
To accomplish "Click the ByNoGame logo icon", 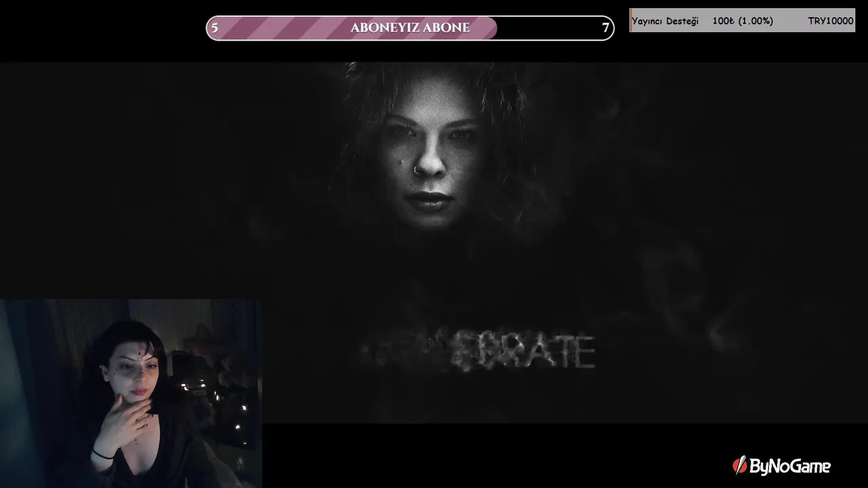I will [x=739, y=465].
